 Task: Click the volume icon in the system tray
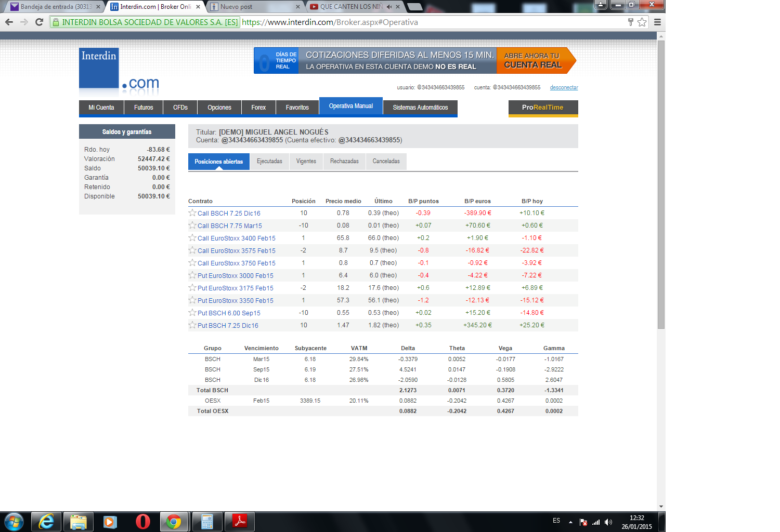point(608,522)
